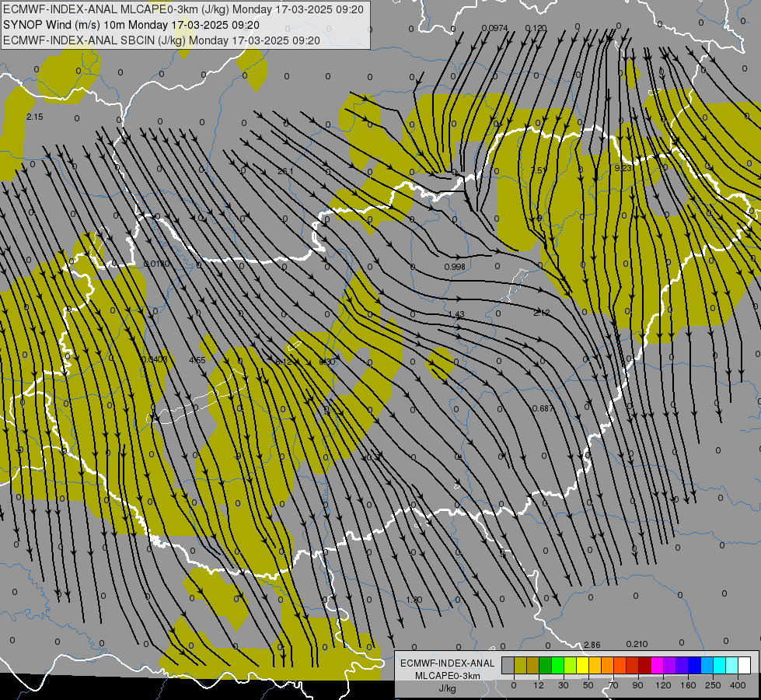Click the legend scale value 70
The width and height of the screenshot is (761, 700).
(x=613, y=685)
